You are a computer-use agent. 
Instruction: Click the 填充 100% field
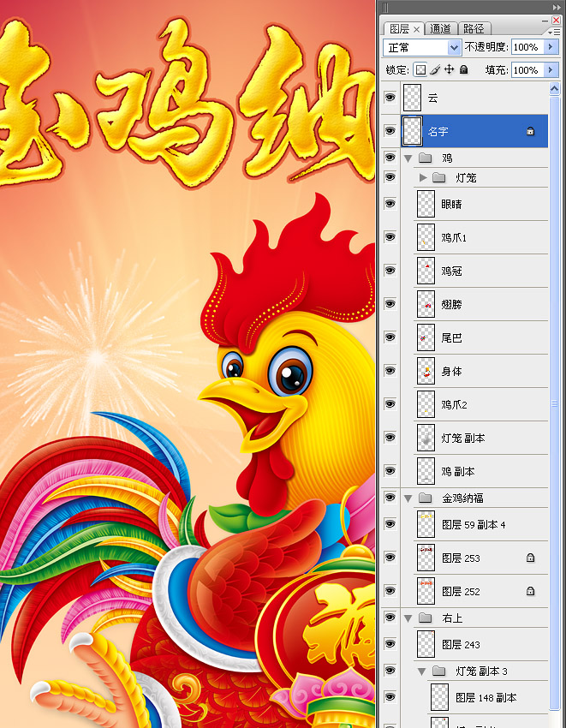528,70
